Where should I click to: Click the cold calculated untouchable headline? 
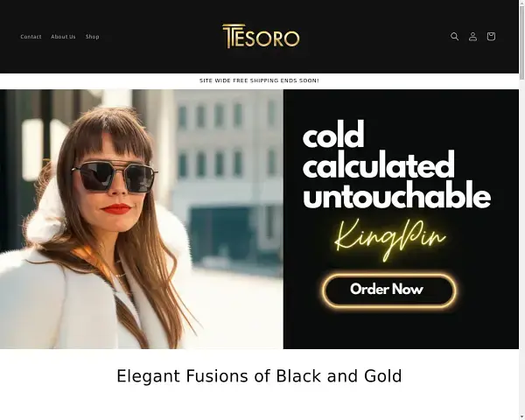coord(396,164)
